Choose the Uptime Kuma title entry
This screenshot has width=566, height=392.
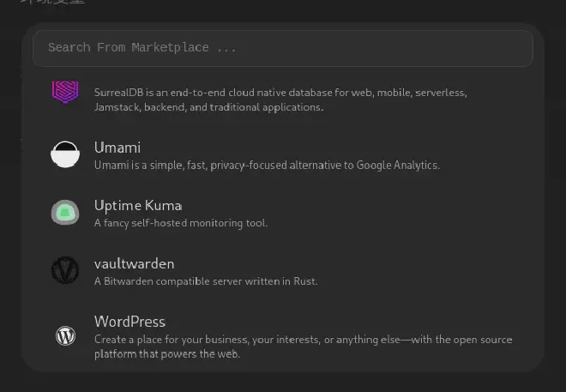pyautogui.click(x=137, y=206)
